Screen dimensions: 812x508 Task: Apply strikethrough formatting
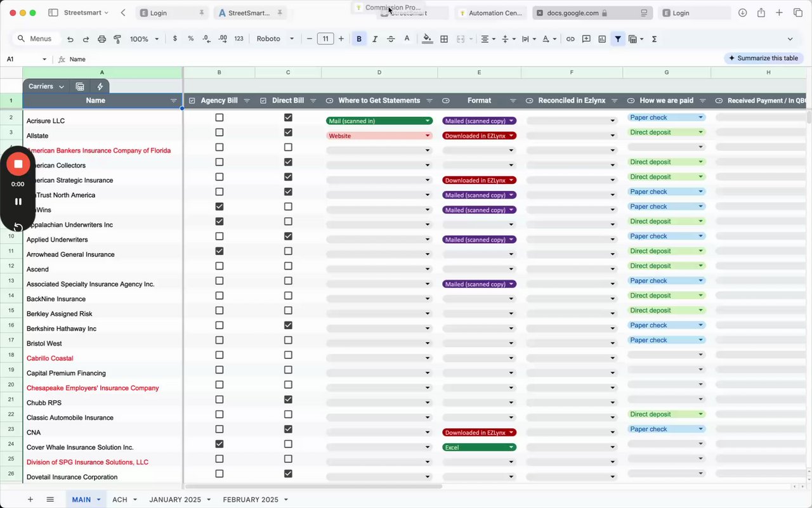[391, 39]
